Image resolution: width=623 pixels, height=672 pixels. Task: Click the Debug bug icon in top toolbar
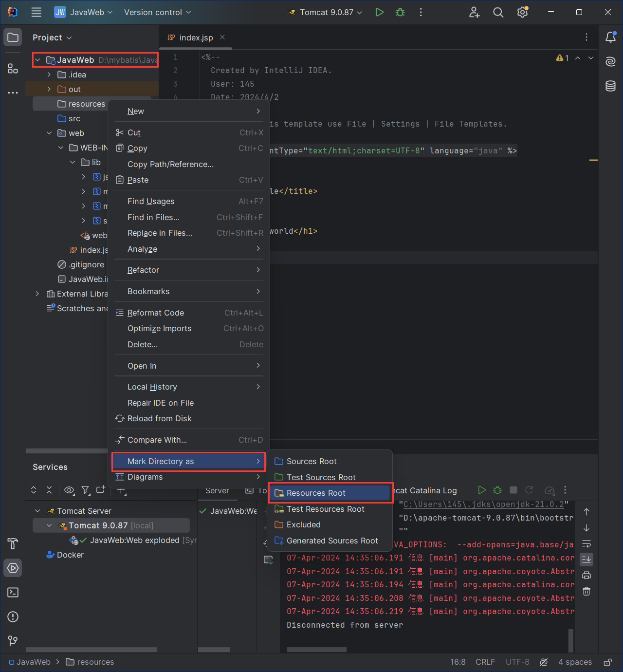click(x=400, y=12)
